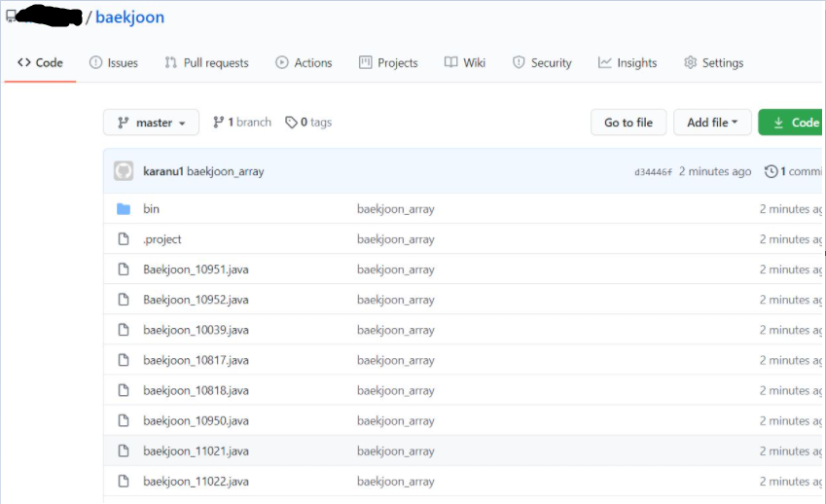Click the file icon beside baekjoon_10818.java

click(x=124, y=390)
